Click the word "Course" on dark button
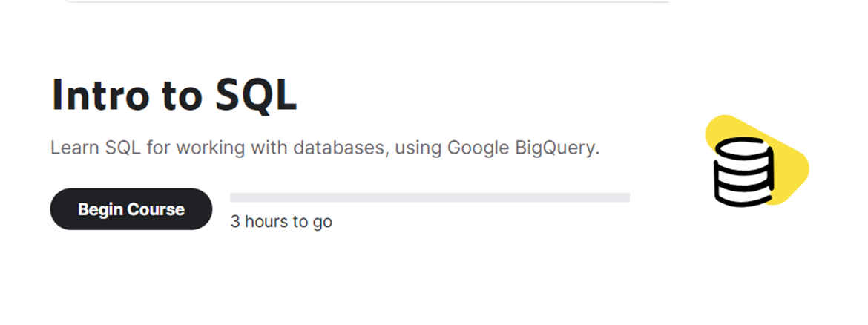Viewport: 868px width, 325px height. coord(157,209)
